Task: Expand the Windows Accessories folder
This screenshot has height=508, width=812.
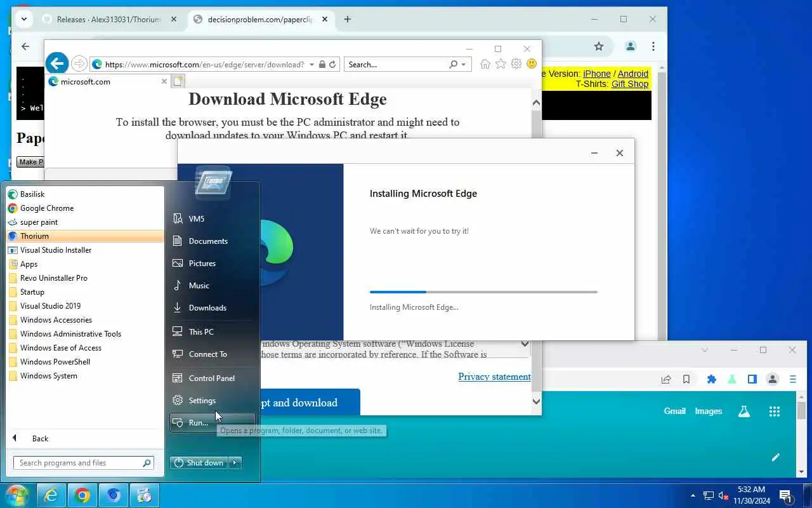Action: click(85, 320)
